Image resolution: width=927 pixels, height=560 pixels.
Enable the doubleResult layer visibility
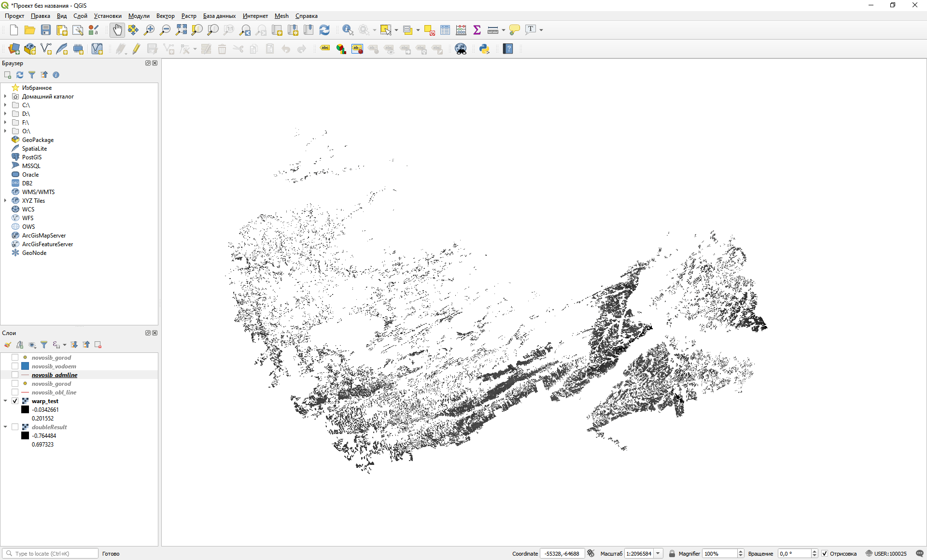point(15,427)
